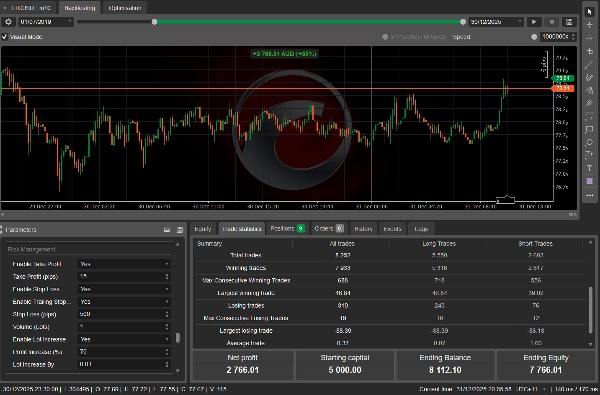This screenshot has width=600, height=395.
Task: Open more drawing tools ellipsis
Action: 589,195
